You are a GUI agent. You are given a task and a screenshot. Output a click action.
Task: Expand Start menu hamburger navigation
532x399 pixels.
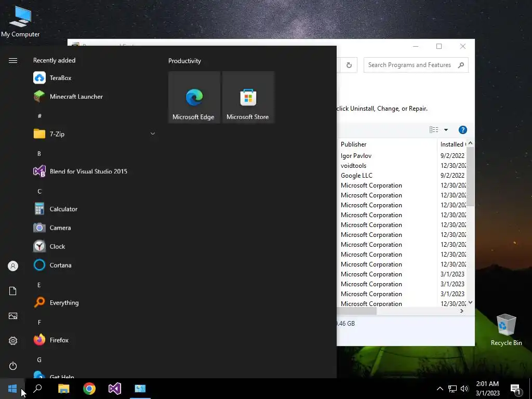[13, 60]
